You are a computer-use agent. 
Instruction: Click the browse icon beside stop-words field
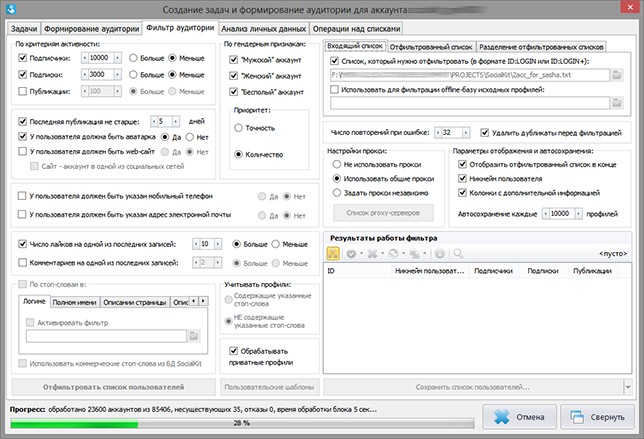click(x=194, y=336)
